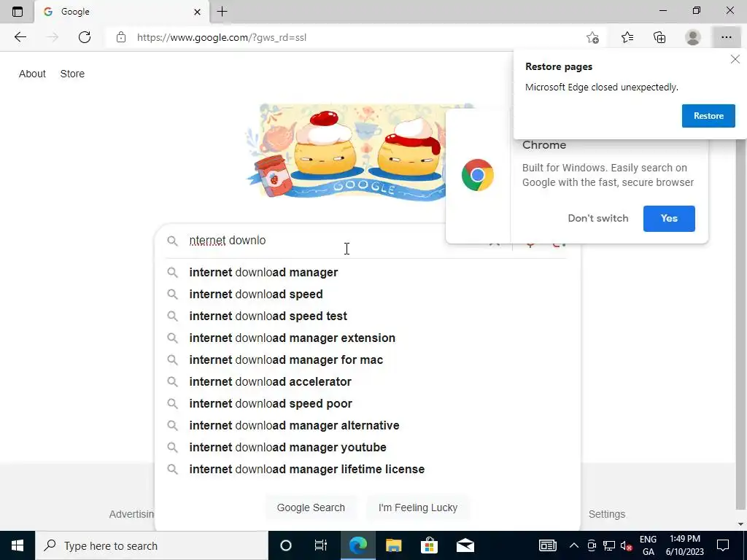Click the muted volume tray icon
The image size is (747, 560).
tap(627, 545)
